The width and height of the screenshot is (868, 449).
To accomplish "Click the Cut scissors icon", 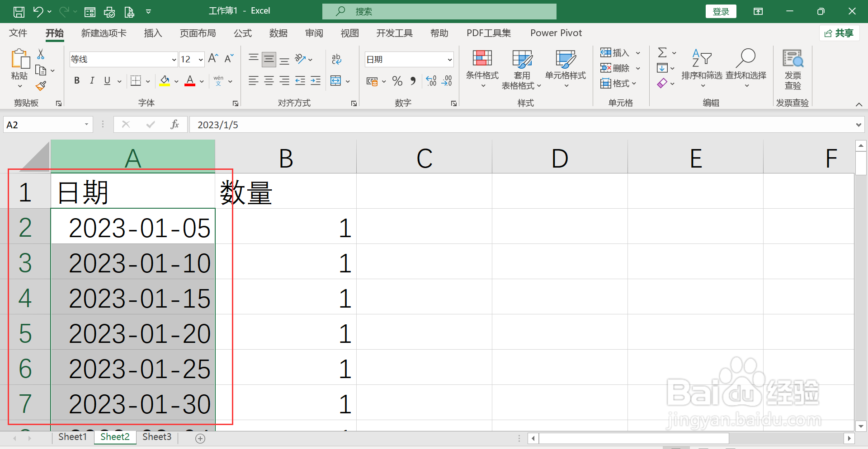I will [41, 54].
